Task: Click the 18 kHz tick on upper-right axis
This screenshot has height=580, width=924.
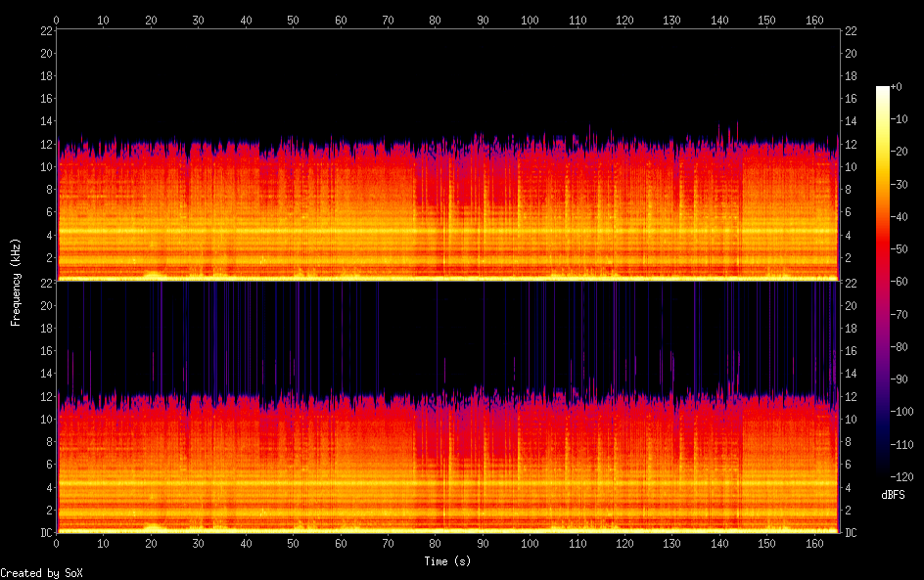Action: pos(851,76)
